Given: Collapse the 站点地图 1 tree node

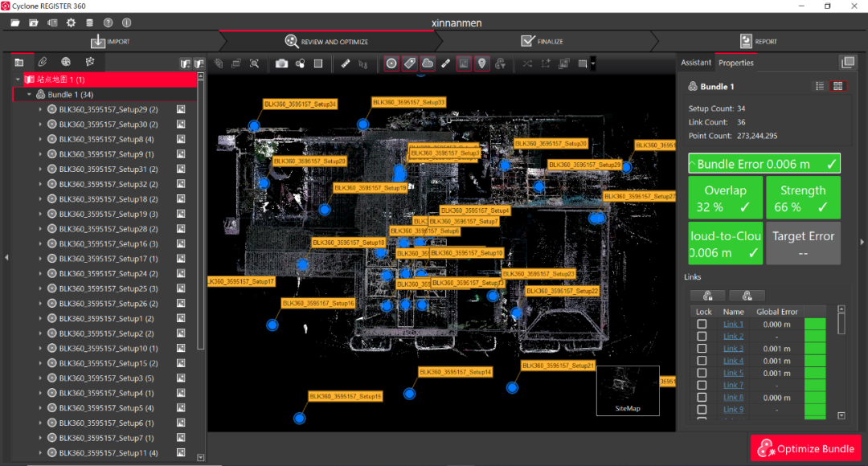Looking at the screenshot, I should click(18, 80).
